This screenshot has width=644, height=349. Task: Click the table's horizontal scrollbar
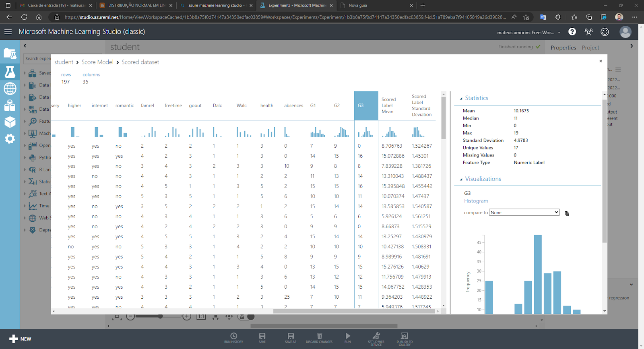tap(355, 311)
